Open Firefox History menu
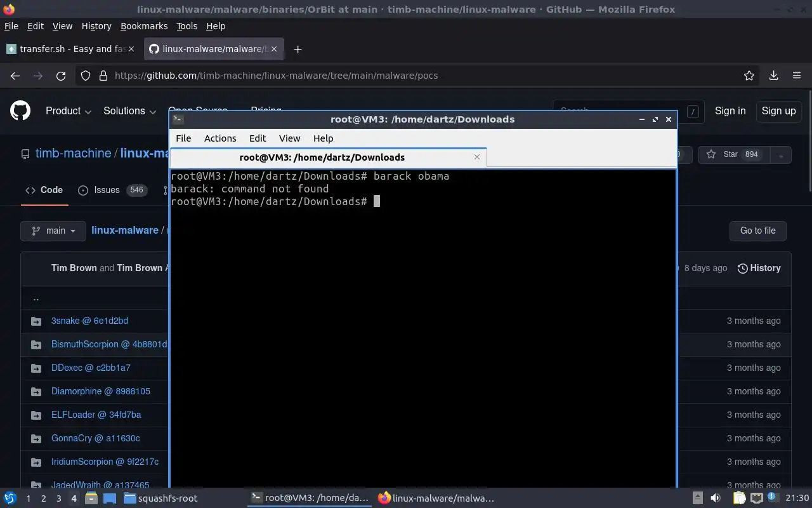Image resolution: width=812 pixels, height=508 pixels. click(x=96, y=26)
